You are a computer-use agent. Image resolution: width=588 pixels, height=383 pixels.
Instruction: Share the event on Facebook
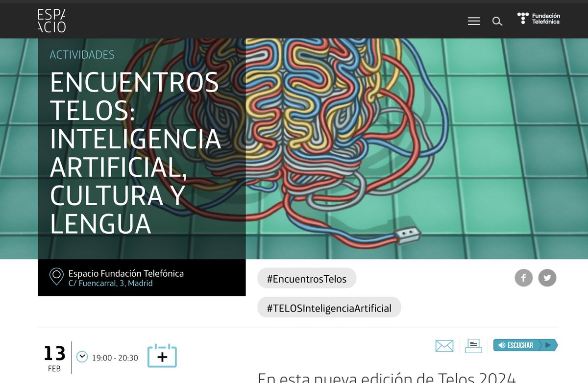point(523,278)
